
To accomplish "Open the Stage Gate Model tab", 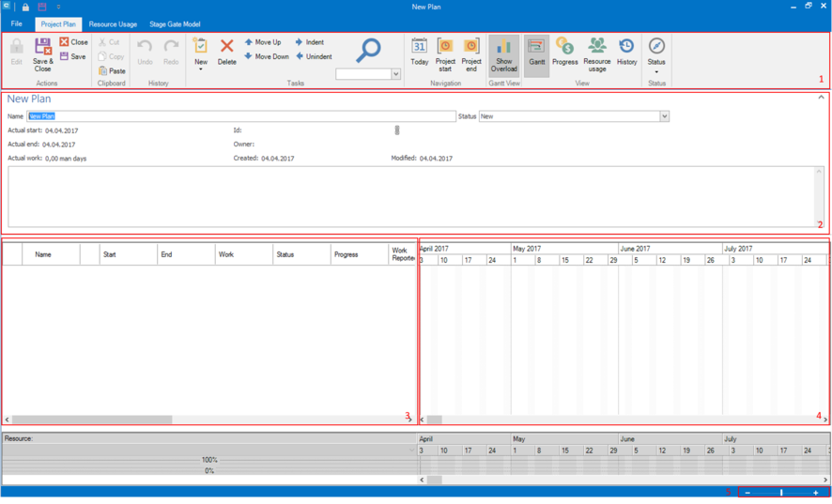I will pos(175,24).
